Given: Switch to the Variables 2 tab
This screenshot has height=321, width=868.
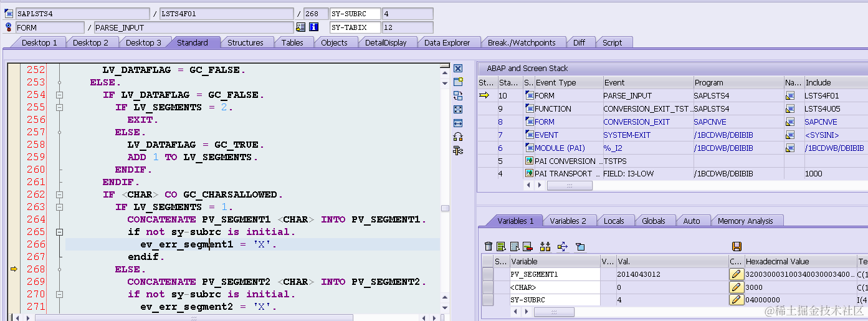Looking at the screenshot, I should (x=568, y=221).
